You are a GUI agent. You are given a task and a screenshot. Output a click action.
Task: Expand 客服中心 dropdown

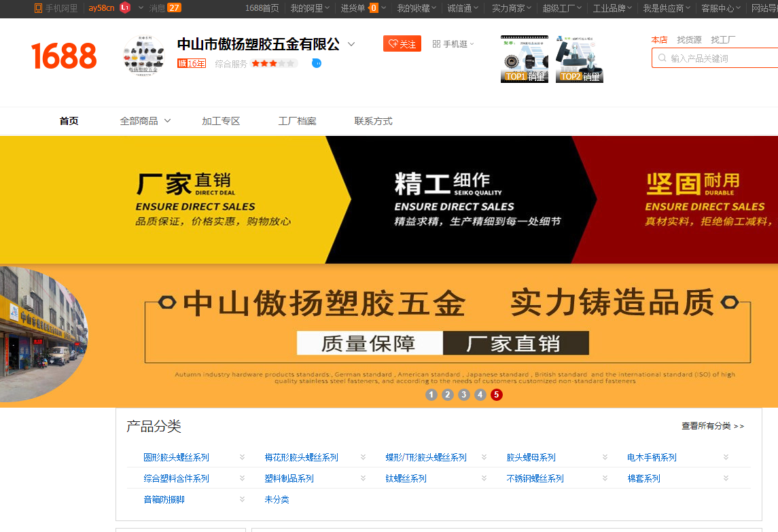pyautogui.click(x=720, y=8)
